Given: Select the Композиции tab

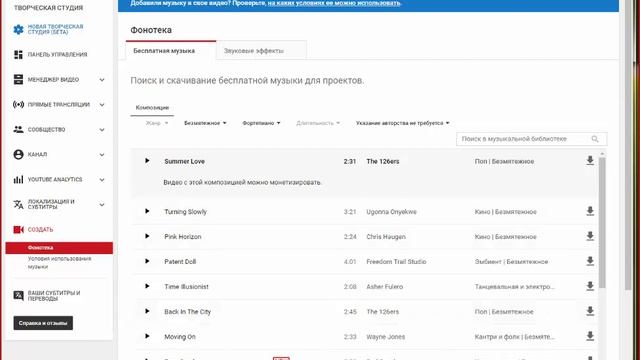Looking at the screenshot, I should point(152,108).
